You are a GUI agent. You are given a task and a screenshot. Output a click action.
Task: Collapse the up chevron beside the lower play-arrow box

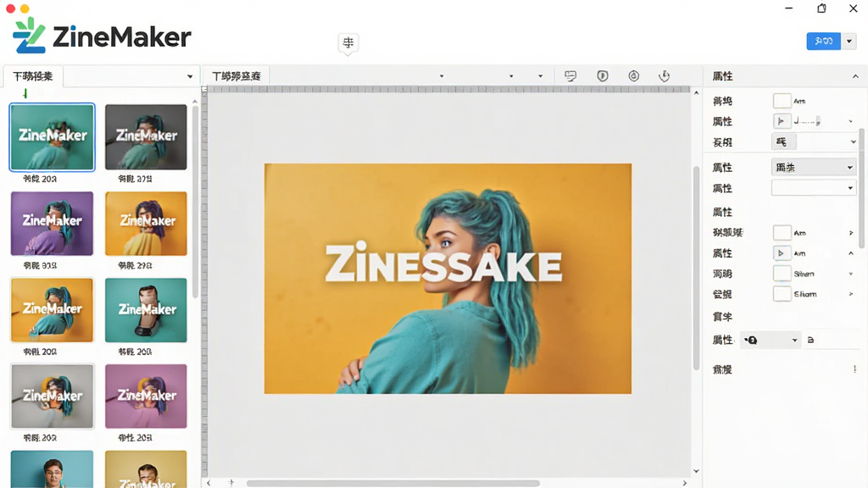(x=851, y=253)
